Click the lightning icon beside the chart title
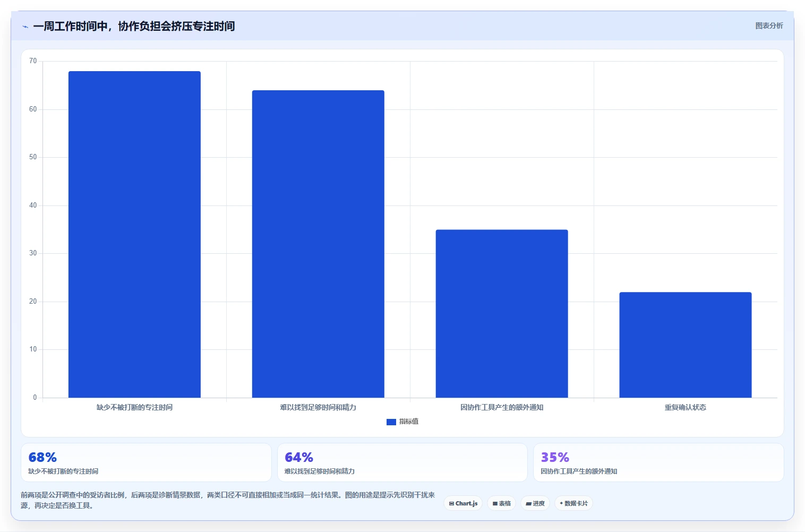Screen dimensions: 805x532 [x=25, y=27]
